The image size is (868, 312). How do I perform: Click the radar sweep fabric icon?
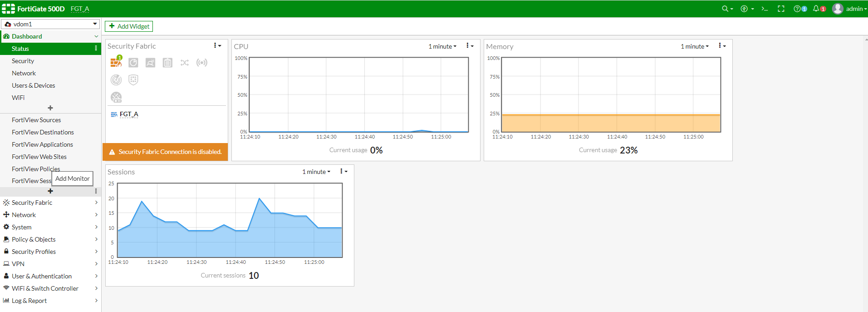coord(116,80)
